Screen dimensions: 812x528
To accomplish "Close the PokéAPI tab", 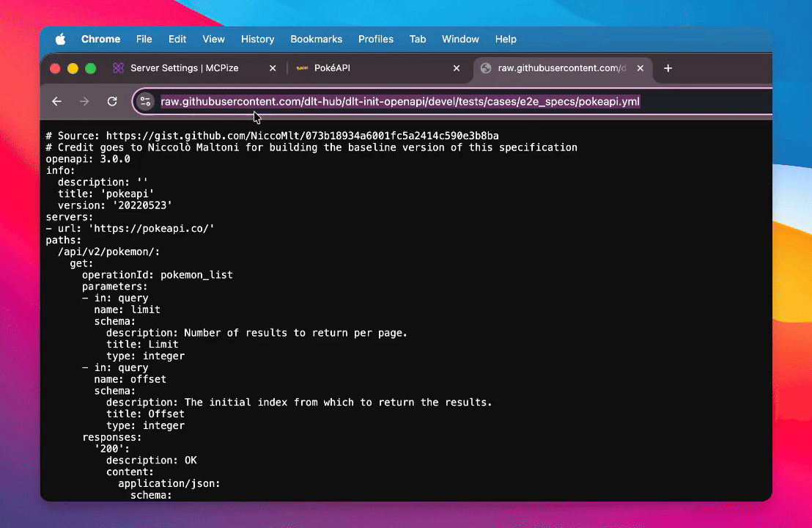I will coord(457,68).
